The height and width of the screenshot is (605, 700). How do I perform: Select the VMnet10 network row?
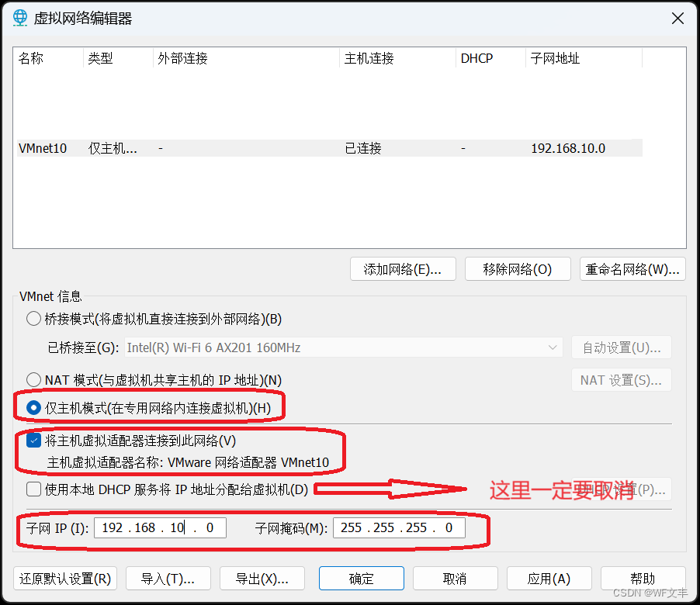(233, 147)
